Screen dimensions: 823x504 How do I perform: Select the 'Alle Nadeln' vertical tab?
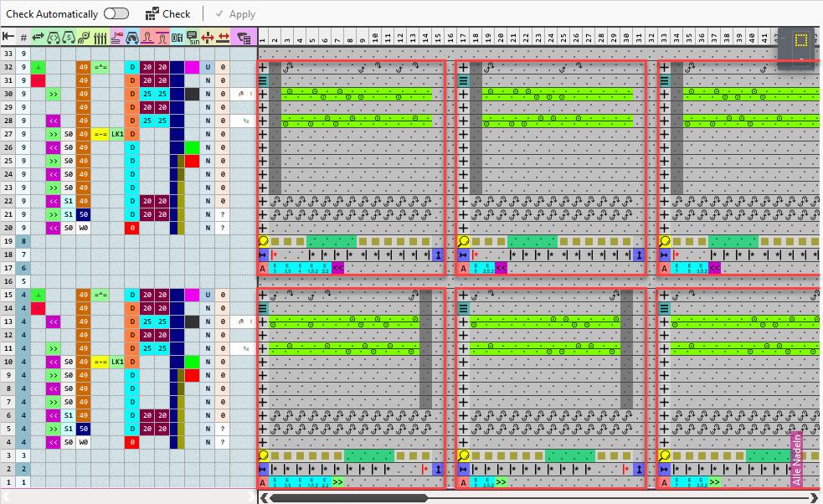[x=796, y=459]
